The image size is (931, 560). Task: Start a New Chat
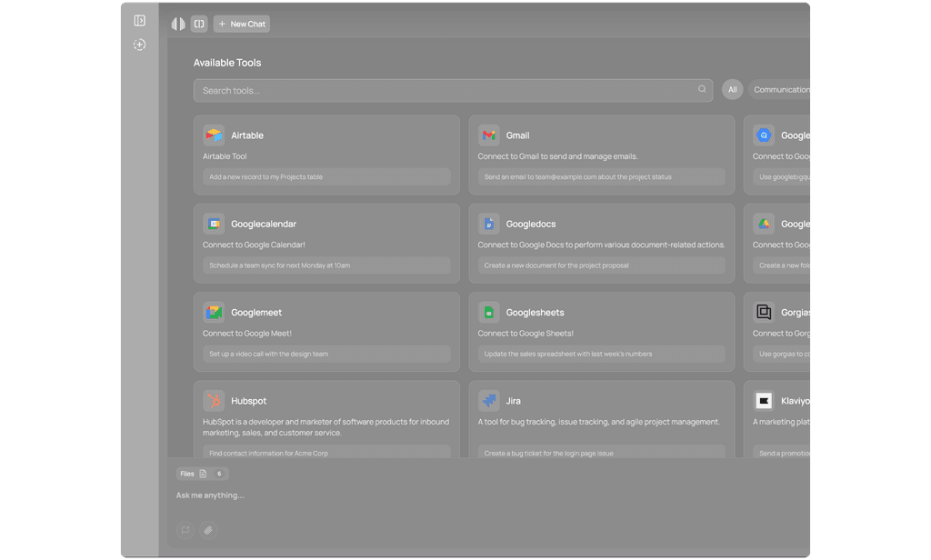click(242, 24)
